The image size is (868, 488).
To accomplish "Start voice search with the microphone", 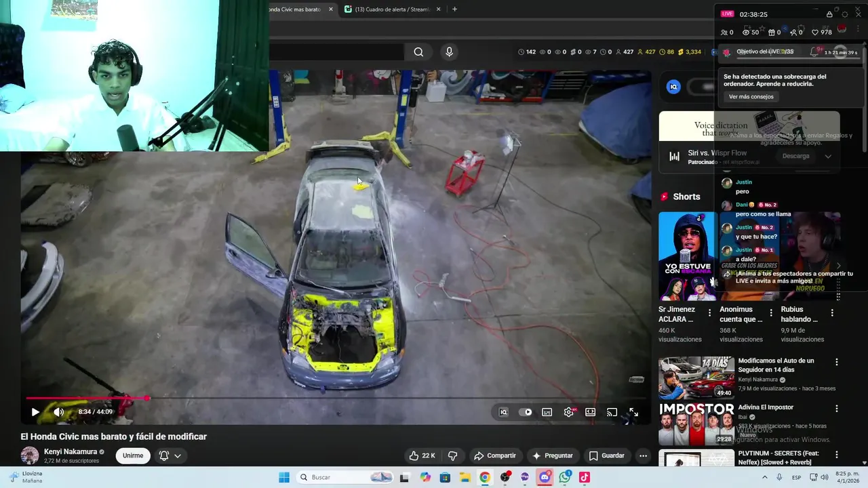I will point(449,52).
